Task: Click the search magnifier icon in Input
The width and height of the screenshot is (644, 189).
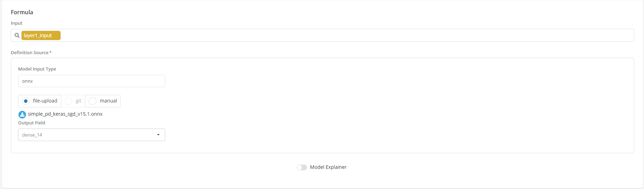Action: pos(17,35)
